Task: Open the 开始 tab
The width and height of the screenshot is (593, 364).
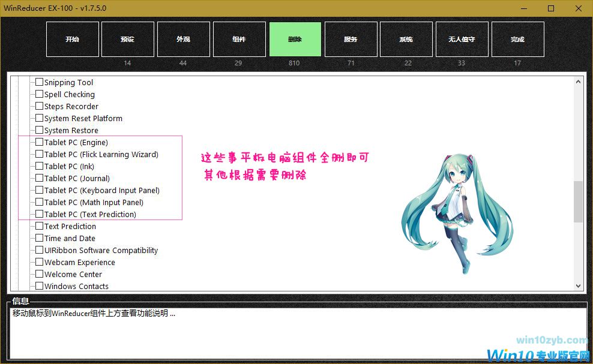Action: click(x=72, y=40)
